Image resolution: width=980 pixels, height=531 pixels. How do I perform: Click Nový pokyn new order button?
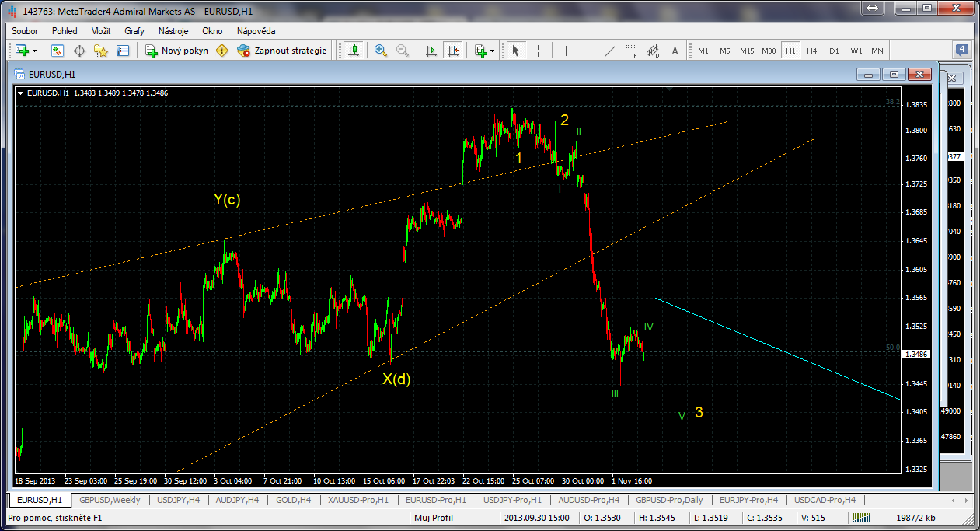point(177,51)
